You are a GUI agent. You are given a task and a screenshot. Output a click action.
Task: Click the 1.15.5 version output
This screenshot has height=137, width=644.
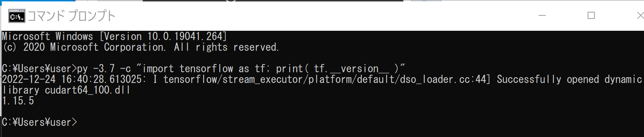(18, 101)
